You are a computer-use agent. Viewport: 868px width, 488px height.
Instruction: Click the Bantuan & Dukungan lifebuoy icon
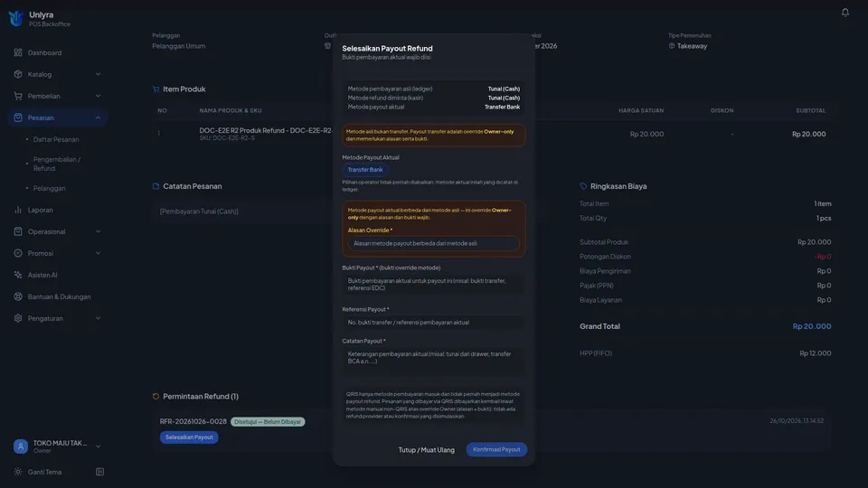pos(18,296)
